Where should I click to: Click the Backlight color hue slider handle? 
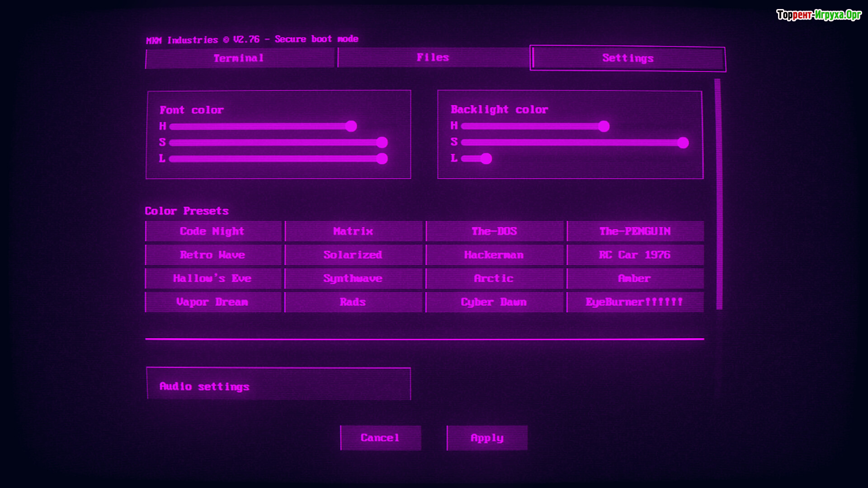pos(604,127)
